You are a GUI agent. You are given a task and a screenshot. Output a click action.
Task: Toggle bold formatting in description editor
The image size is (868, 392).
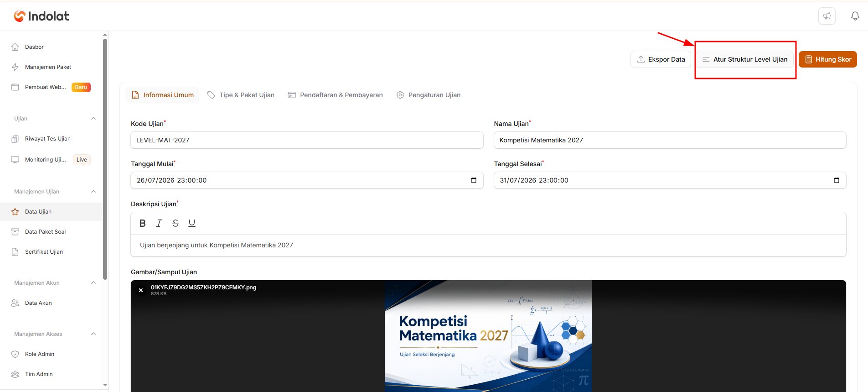(x=143, y=223)
